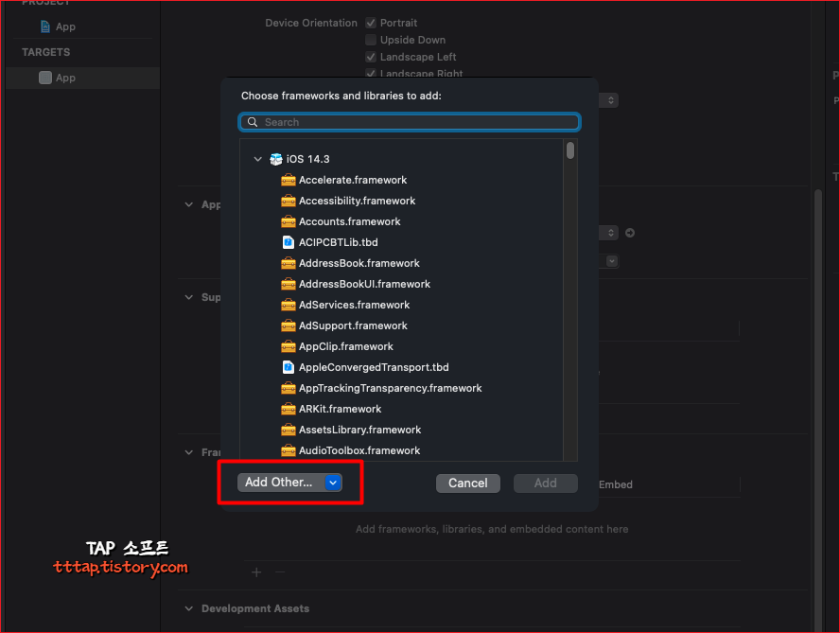840x633 pixels.
Task: Click the Search frameworks input field
Action: coord(410,122)
